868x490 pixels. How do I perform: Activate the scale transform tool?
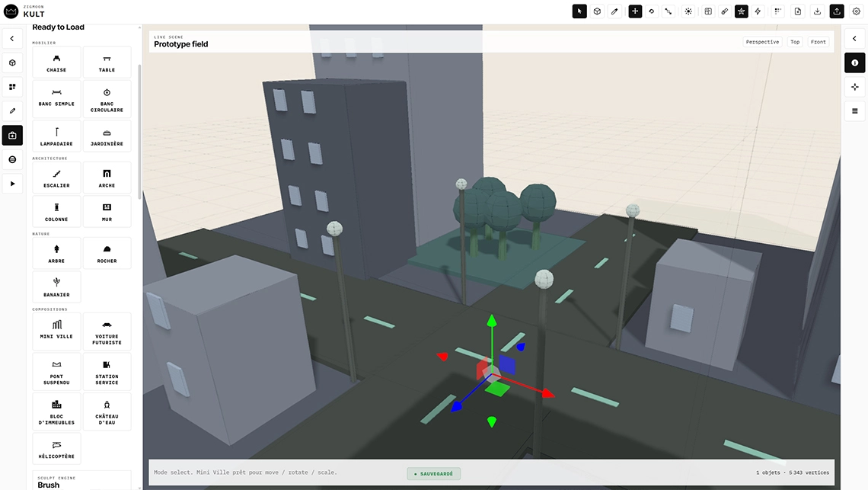tap(669, 11)
